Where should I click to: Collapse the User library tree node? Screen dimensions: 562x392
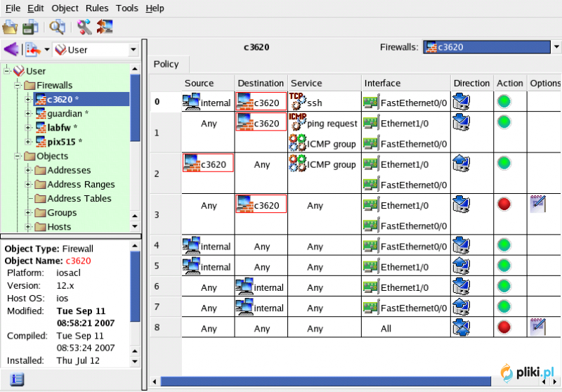click(x=7, y=70)
